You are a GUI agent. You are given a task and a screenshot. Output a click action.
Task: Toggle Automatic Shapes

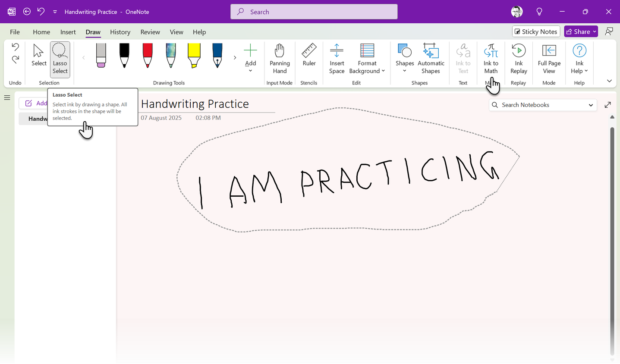pos(431,59)
